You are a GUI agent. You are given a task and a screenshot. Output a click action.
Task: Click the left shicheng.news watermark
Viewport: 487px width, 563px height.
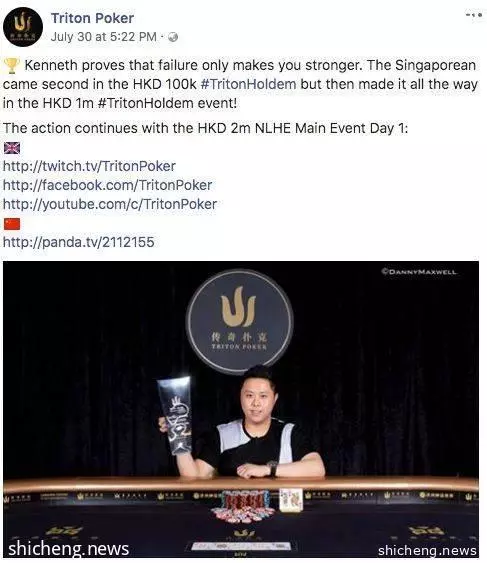tap(69, 549)
